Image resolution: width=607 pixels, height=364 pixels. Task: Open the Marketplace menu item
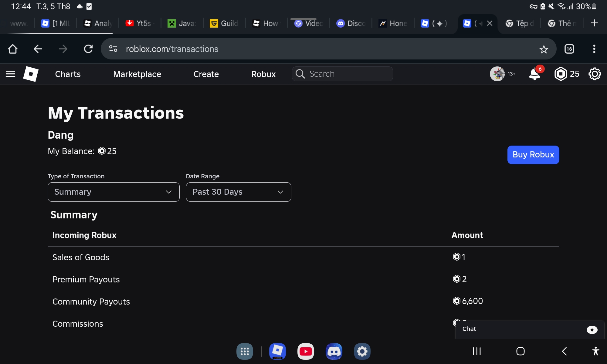(137, 74)
